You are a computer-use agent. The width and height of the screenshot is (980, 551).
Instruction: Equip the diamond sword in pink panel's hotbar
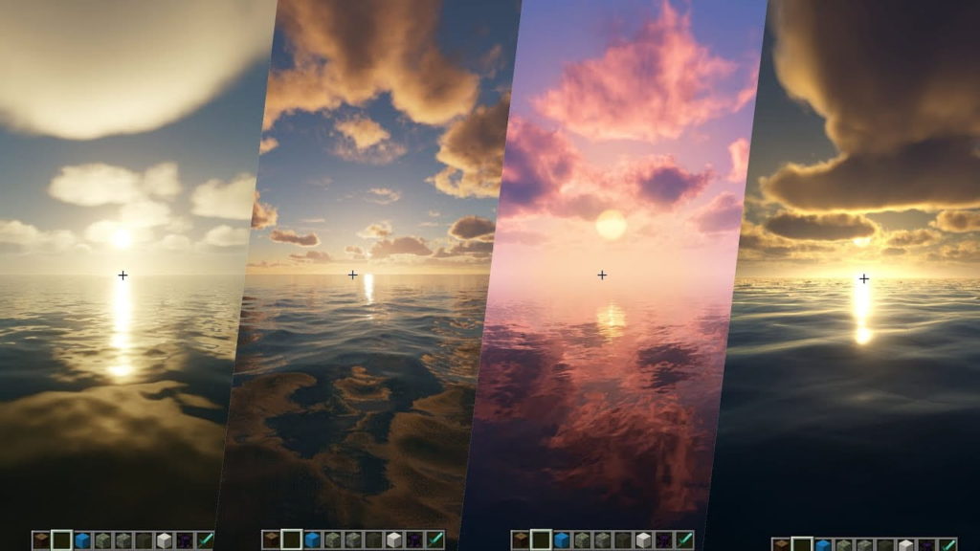(x=684, y=540)
